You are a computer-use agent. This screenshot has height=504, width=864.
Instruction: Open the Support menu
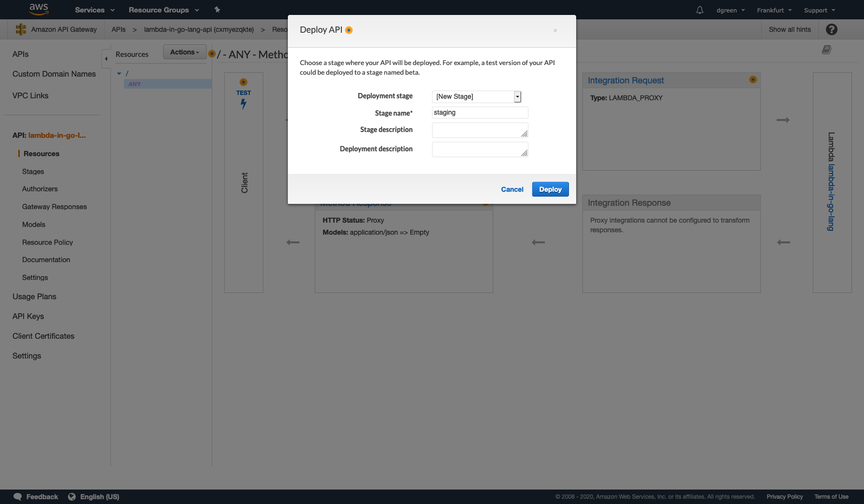click(x=820, y=10)
